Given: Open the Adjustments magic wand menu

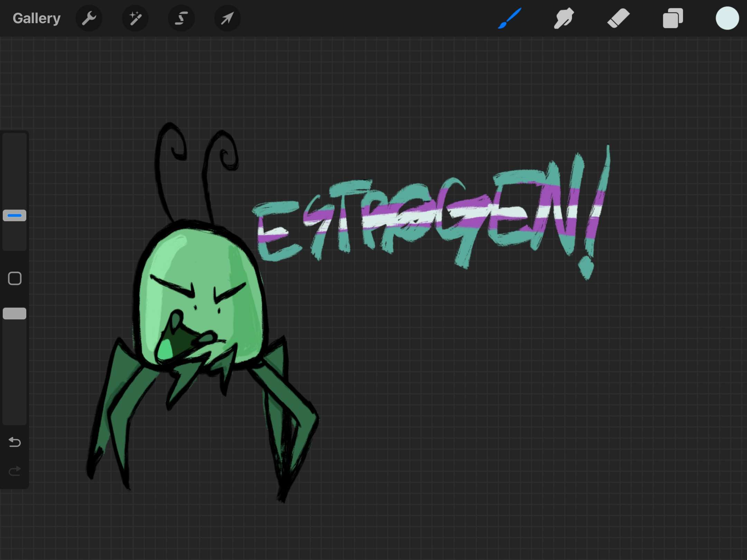Looking at the screenshot, I should point(135,18).
